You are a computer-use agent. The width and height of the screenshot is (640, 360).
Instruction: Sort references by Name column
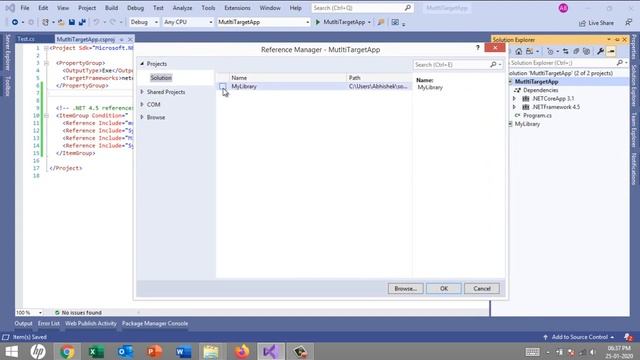288,78
